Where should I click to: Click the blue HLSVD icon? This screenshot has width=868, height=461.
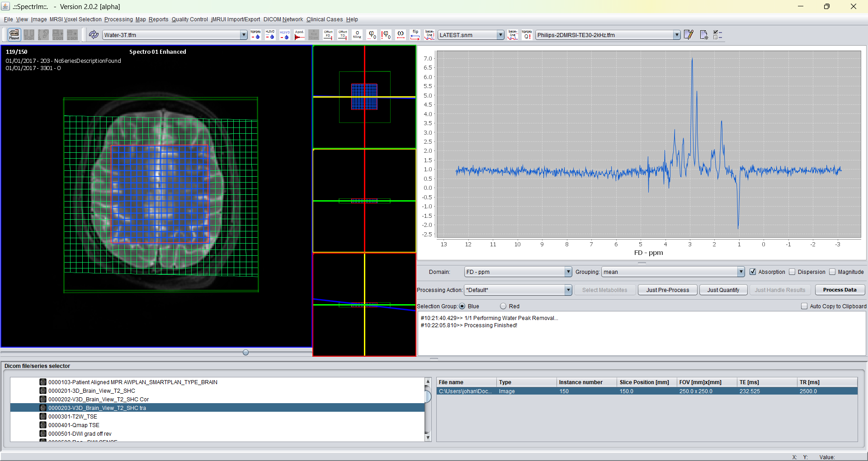click(285, 35)
